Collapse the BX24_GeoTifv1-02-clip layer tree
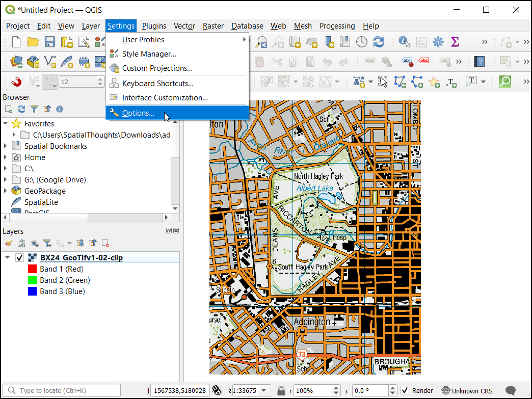Viewport: 532px width, 399px height. point(7,258)
